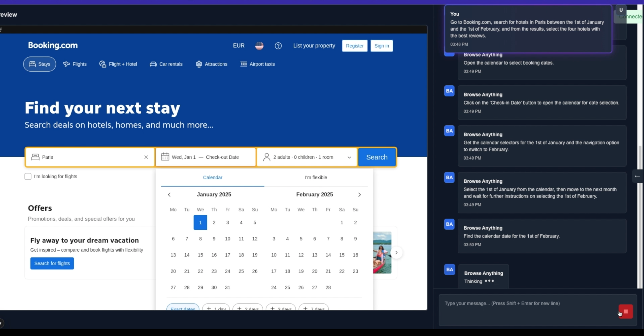Click the Sign in button

point(381,46)
